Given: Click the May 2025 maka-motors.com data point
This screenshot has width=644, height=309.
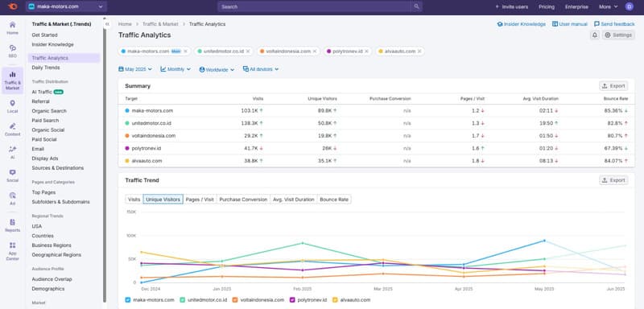Looking at the screenshot, I should [544, 241].
